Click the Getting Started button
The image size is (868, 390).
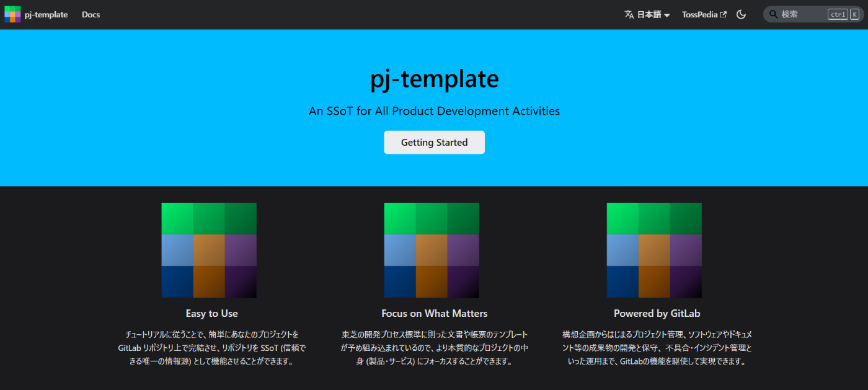coord(434,142)
